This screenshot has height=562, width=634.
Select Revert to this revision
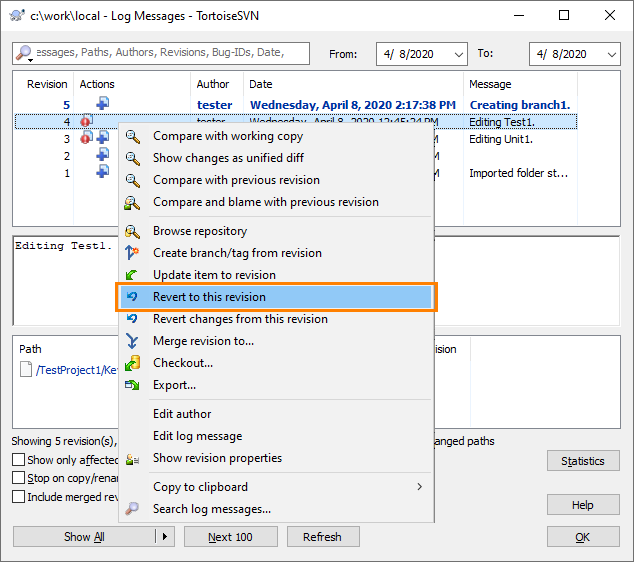click(x=275, y=297)
